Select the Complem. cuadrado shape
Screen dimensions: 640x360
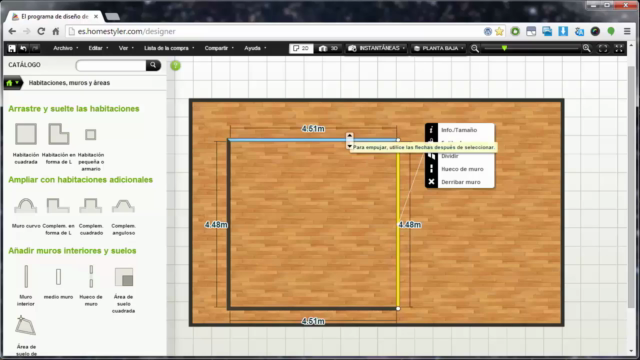tap(91, 205)
